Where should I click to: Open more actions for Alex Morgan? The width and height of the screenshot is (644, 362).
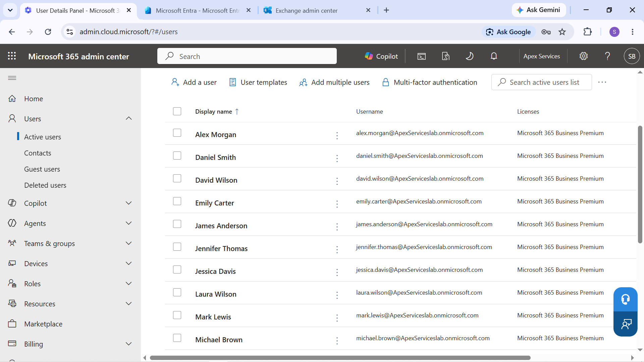[337, 135]
